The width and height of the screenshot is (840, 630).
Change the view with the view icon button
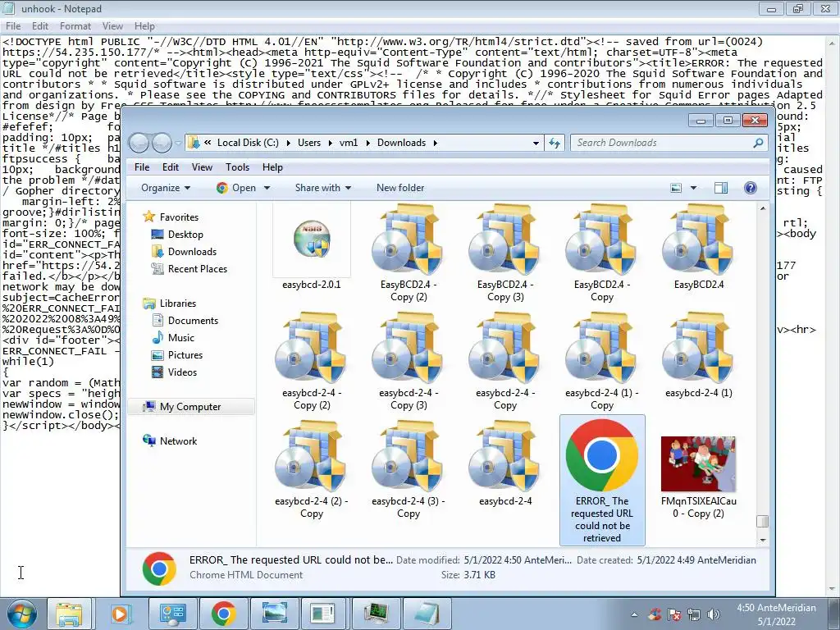pyautogui.click(x=676, y=188)
